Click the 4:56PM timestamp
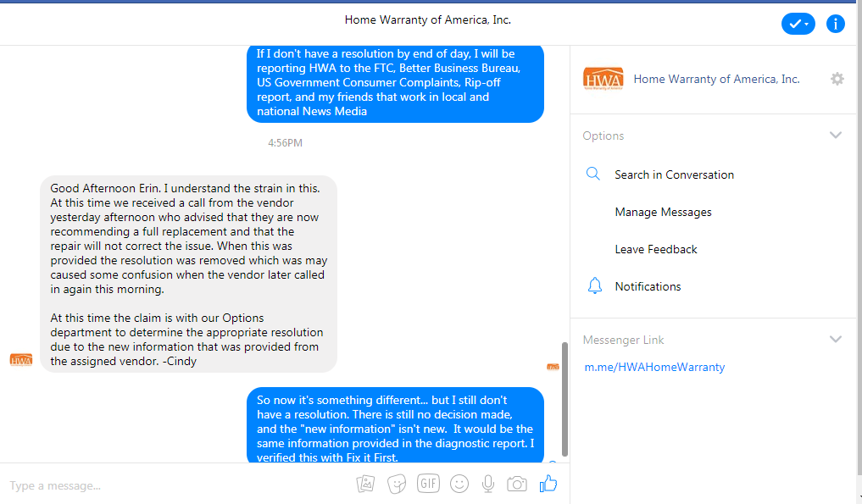Image resolution: width=862 pixels, height=504 pixels. [285, 143]
